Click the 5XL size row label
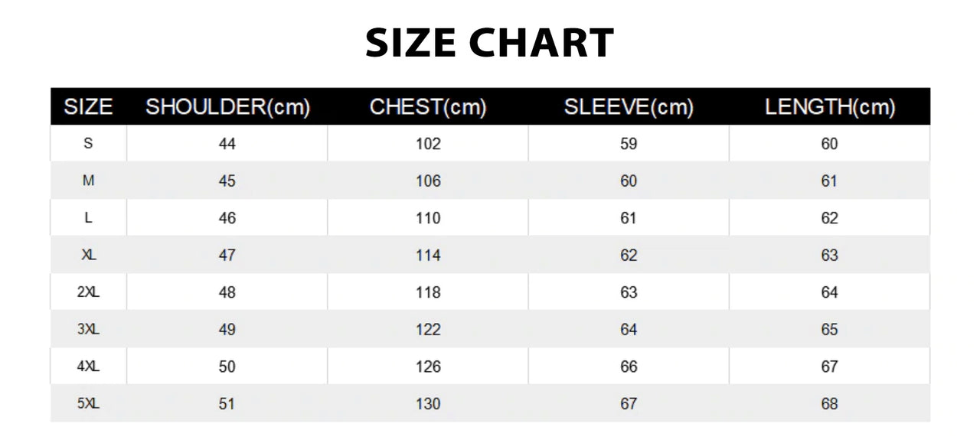Screen dimensions: 980x443 click(88, 404)
